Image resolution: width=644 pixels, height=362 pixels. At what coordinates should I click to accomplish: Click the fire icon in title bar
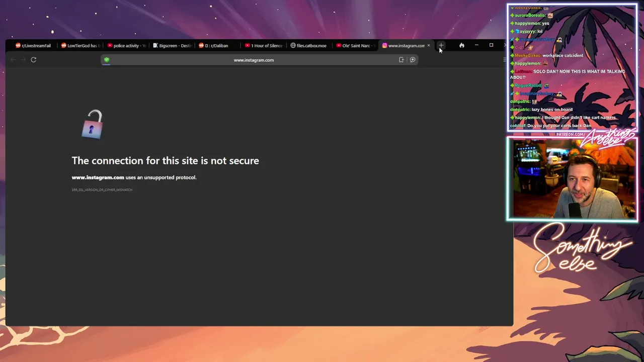[462, 45]
